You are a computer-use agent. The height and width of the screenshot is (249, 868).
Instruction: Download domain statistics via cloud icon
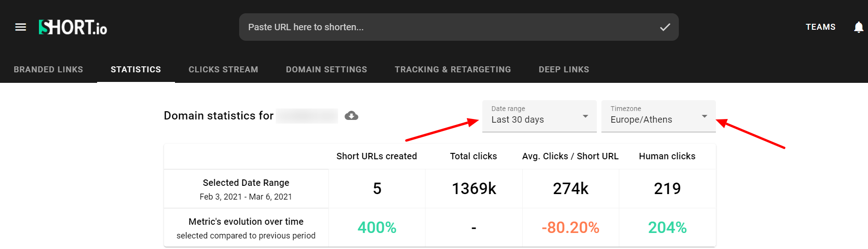tap(351, 115)
